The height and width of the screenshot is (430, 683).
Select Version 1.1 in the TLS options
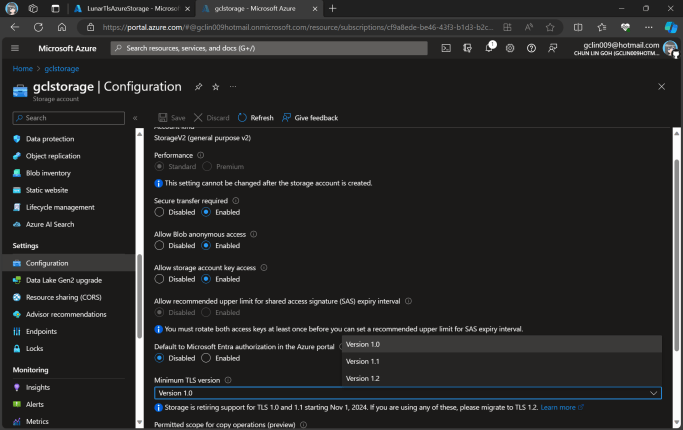pos(363,361)
